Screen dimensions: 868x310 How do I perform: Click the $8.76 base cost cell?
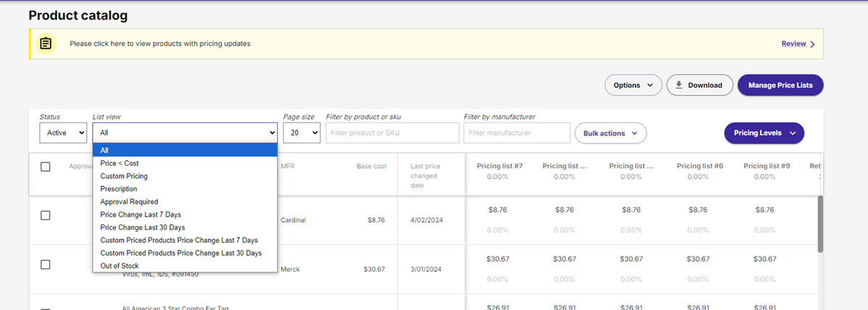pyautogui.click(x=376, y=219)
